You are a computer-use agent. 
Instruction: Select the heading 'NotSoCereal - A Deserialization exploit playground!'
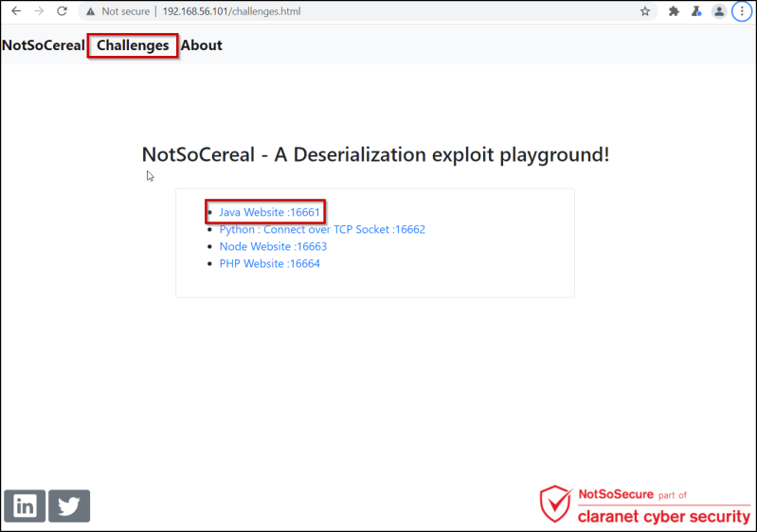tap(375, 155)
